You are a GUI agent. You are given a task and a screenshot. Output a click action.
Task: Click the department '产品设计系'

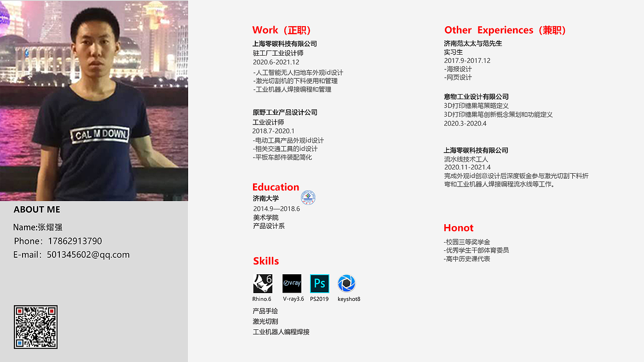tap(269, 226)
